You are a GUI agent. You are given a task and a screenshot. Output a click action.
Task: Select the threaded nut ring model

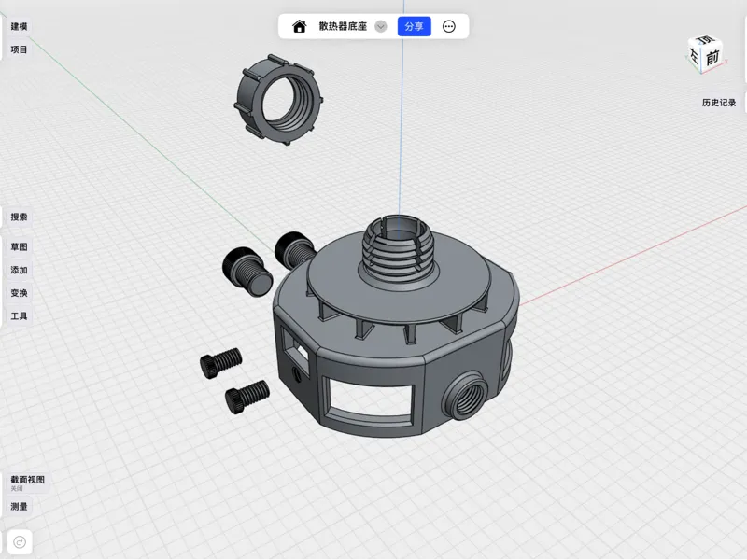[x=278, y=99]
